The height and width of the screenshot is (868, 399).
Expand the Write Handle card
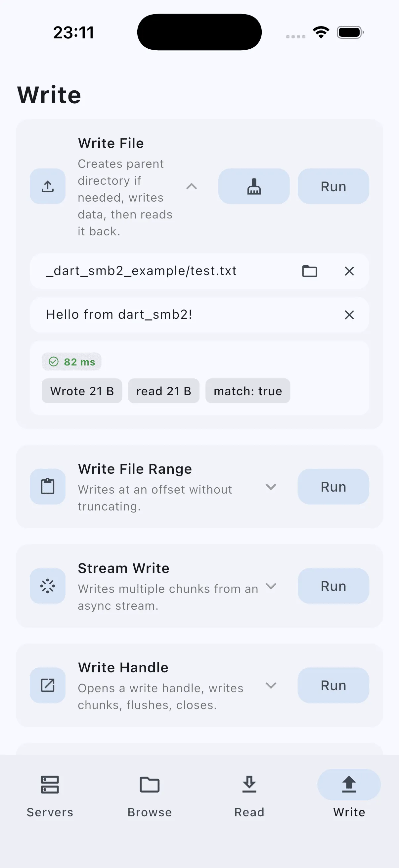tap(271, 685)
